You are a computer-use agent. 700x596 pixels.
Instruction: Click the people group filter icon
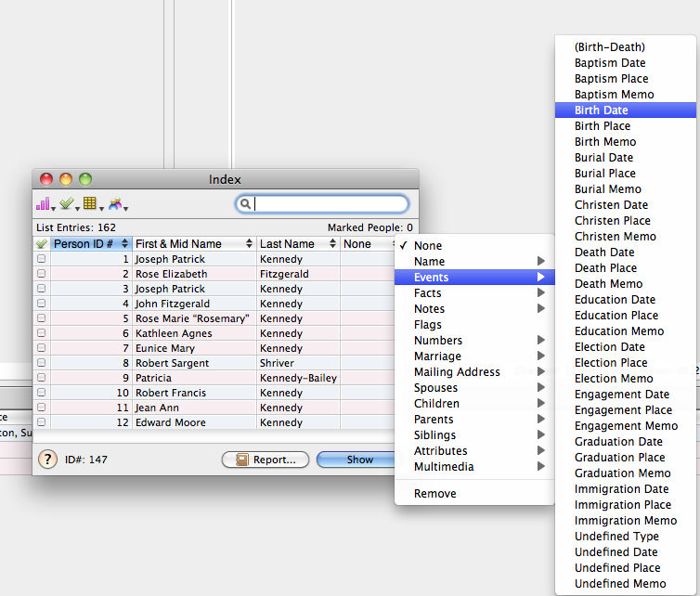point(115,204)
